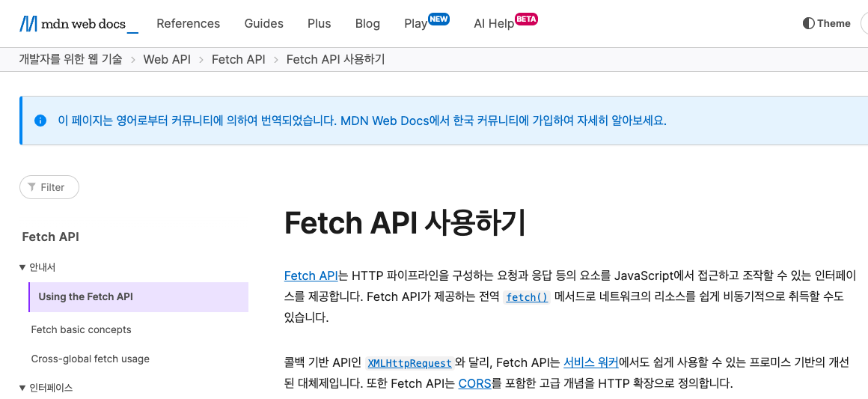The image size is (868, 399).
Task: Click the Fetch API link in article
Action: (311, 275)
